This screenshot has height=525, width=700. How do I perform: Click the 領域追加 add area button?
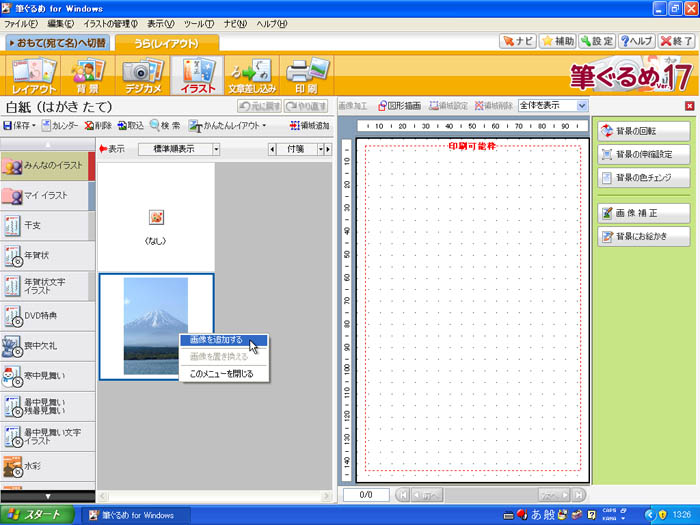(308, 126)
